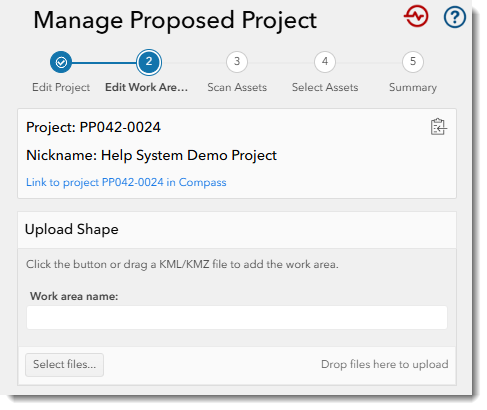The width and height of the screenshot is (487, 410).
Task: Click the Project: PP042-0024 title text
Action: click(93, 127)
